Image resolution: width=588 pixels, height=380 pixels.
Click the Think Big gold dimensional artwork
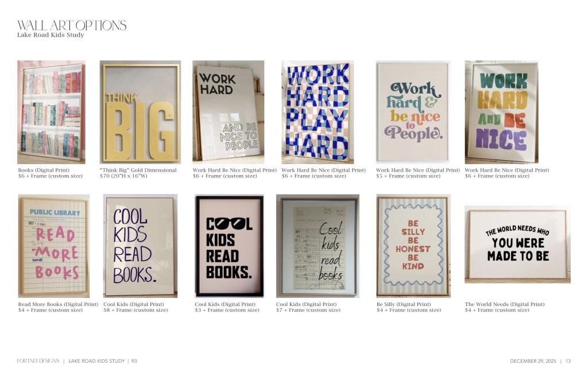click(140, 112)
